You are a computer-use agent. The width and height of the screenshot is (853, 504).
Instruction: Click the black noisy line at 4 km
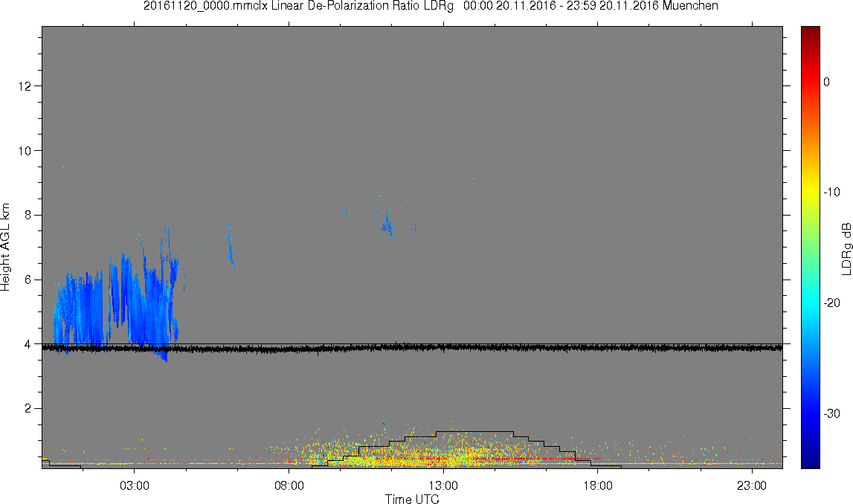(x=412, y=347)
